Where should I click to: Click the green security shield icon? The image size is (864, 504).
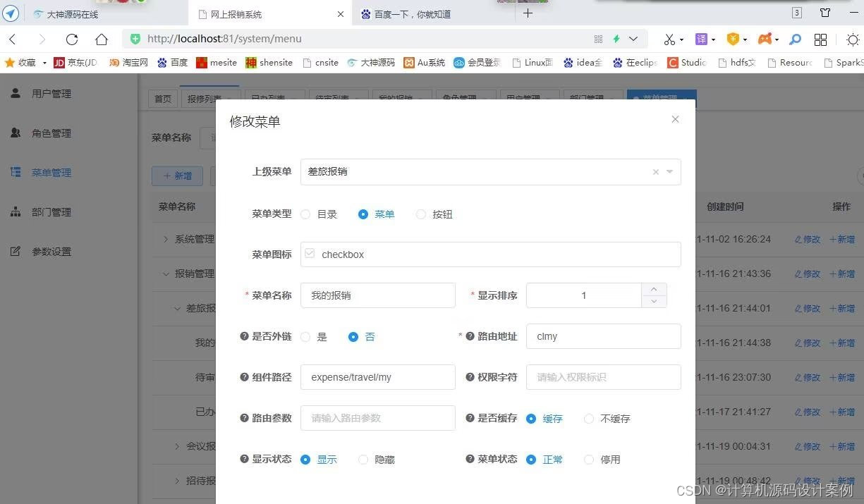(135, 39)
